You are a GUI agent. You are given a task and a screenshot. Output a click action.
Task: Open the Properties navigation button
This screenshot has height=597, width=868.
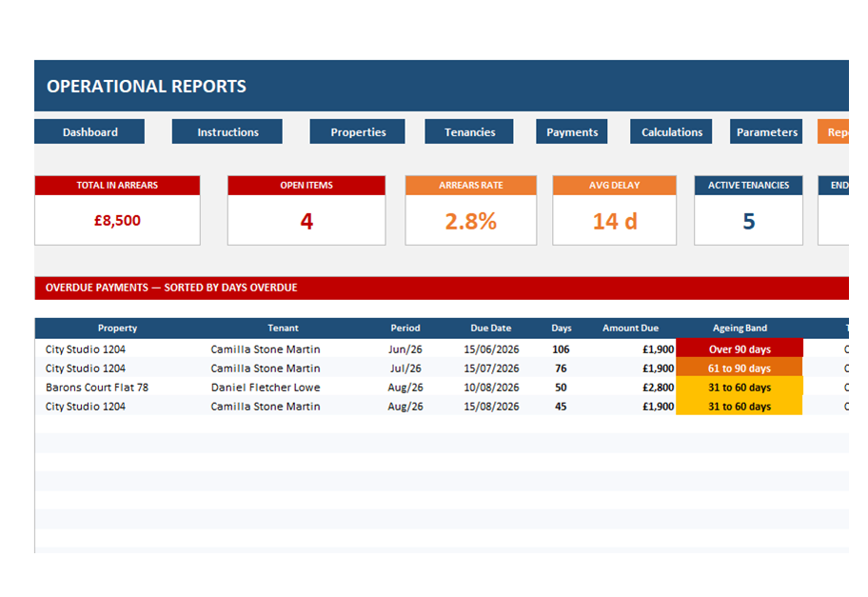click(358, 131)
